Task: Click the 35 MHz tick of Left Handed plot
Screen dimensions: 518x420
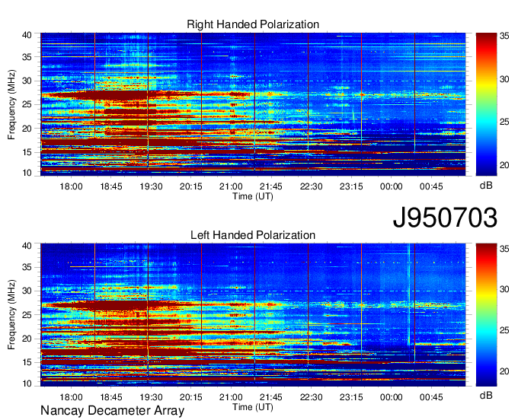Action: (x=27, y=267)
